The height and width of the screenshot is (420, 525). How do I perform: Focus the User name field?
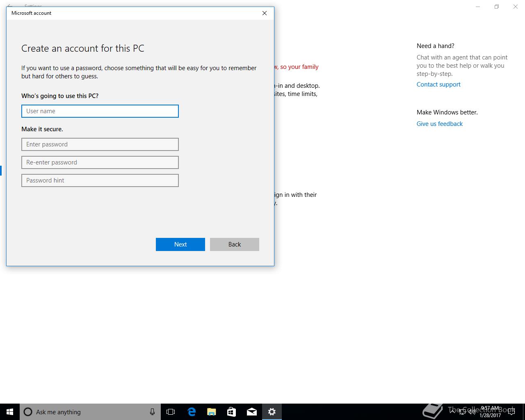(100, 111)
